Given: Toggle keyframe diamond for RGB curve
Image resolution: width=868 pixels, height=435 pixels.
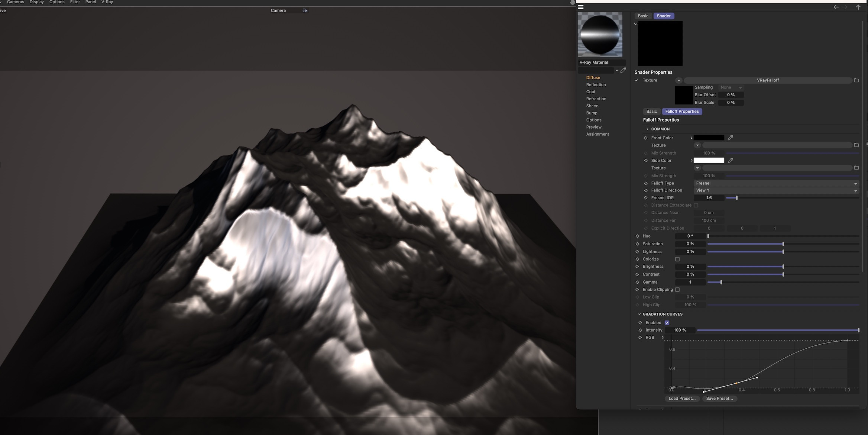Looking at the screenshot, I should coord(640,338).
